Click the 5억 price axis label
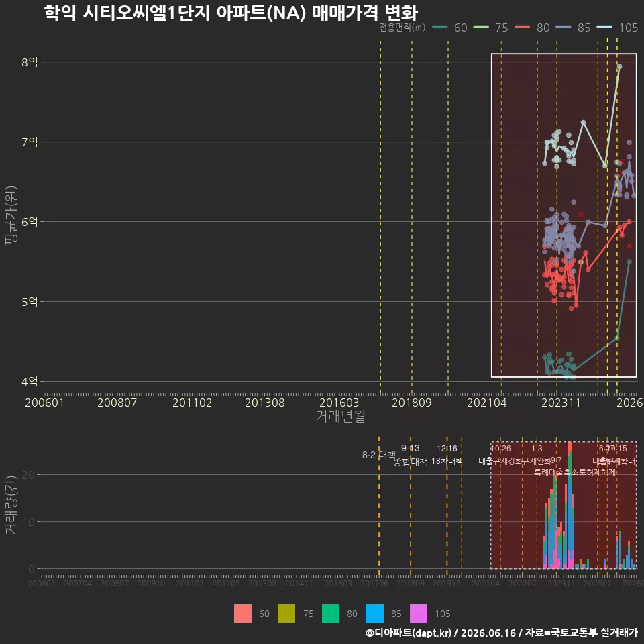 (30, 301)
